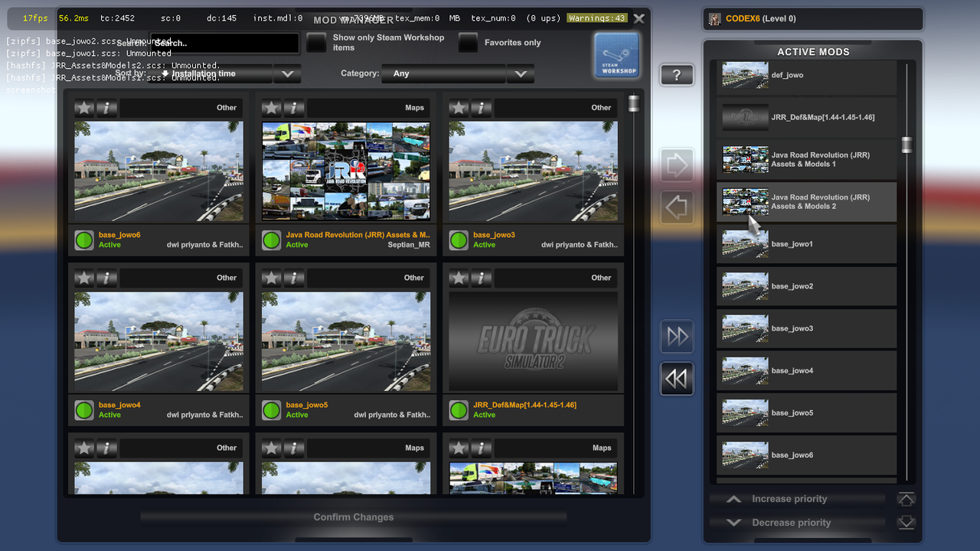Open info for Java Road Revolution mod
980x551 pixels.
(x=294, y=107)
